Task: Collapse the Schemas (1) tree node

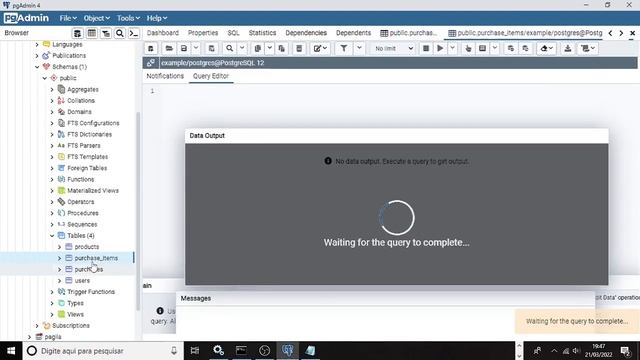Action: click(x=37, y=67)
